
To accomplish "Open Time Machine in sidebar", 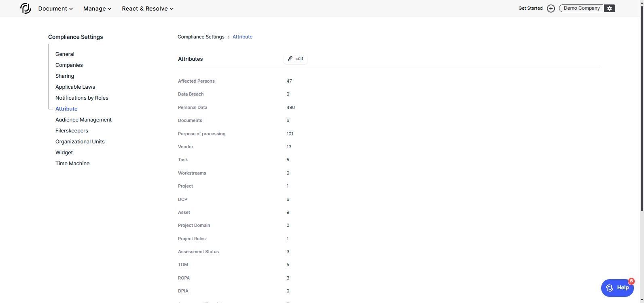I will pos(72,164).
